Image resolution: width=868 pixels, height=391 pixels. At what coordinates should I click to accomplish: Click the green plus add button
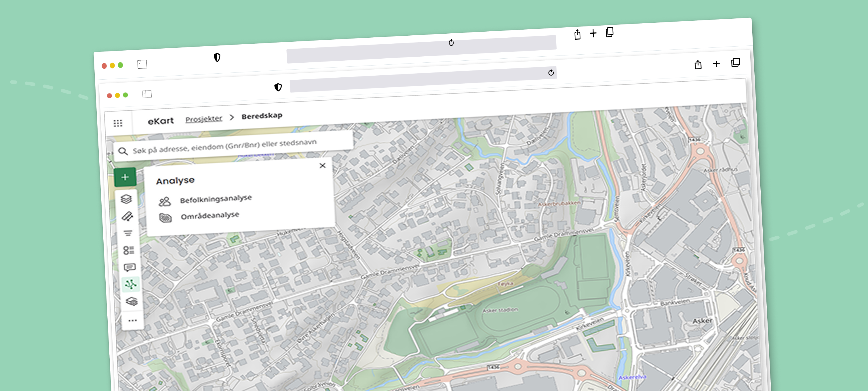click(x=125, y=177)
